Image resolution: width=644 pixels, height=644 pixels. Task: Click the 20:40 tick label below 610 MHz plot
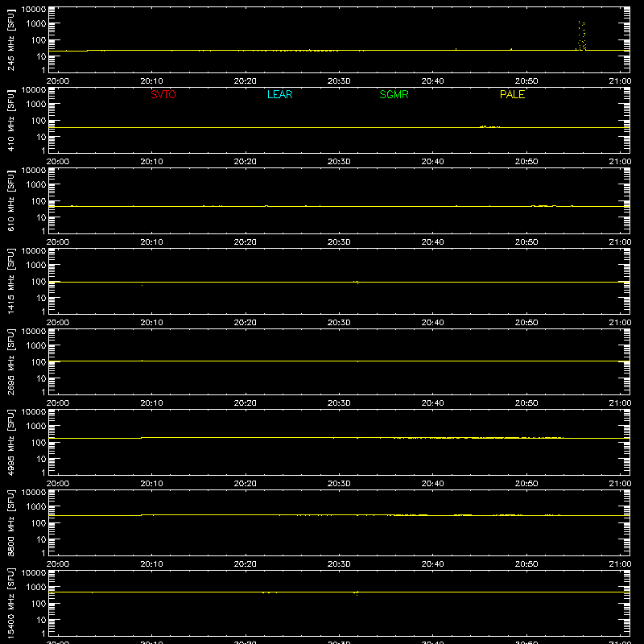(432, 242)
